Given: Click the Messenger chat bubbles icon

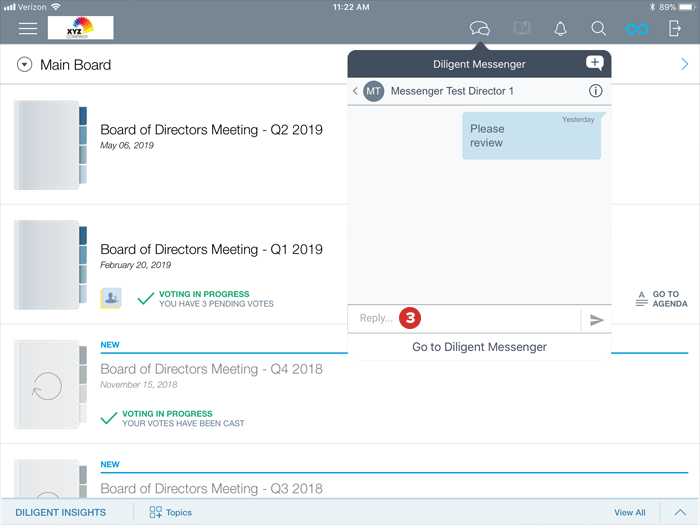Looking at the screenshot, I should pos(480,29).
